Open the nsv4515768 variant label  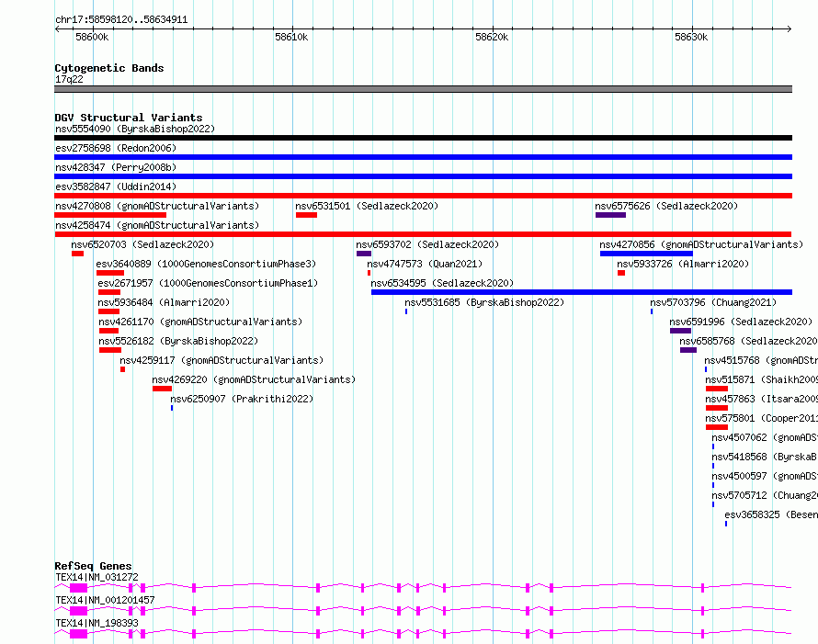coord(761,360)
